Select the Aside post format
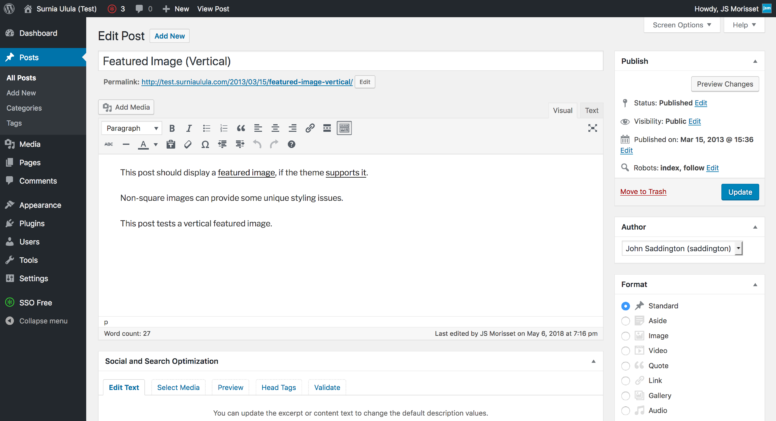The width and height of the screenshot is (776, 421). [x=626, y=321]
